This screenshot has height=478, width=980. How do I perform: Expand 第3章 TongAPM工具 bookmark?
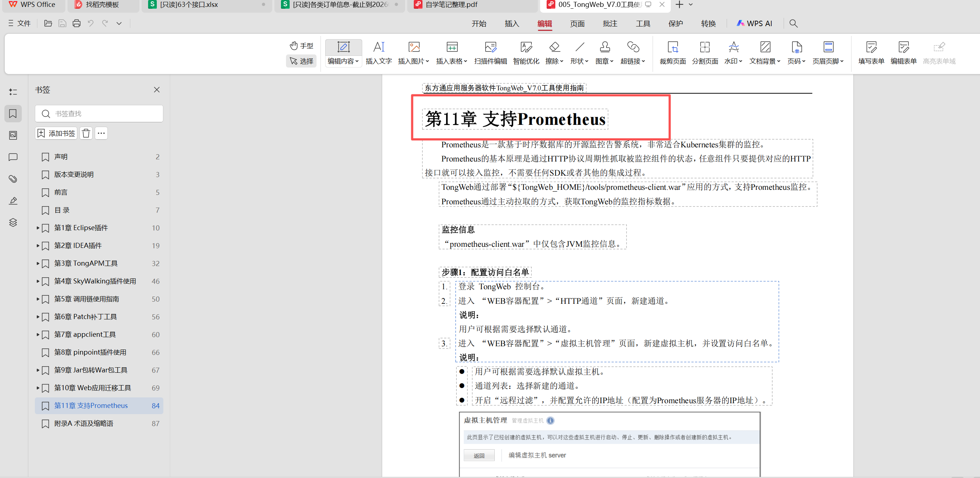pyautogui.click(x=38, y=263)
